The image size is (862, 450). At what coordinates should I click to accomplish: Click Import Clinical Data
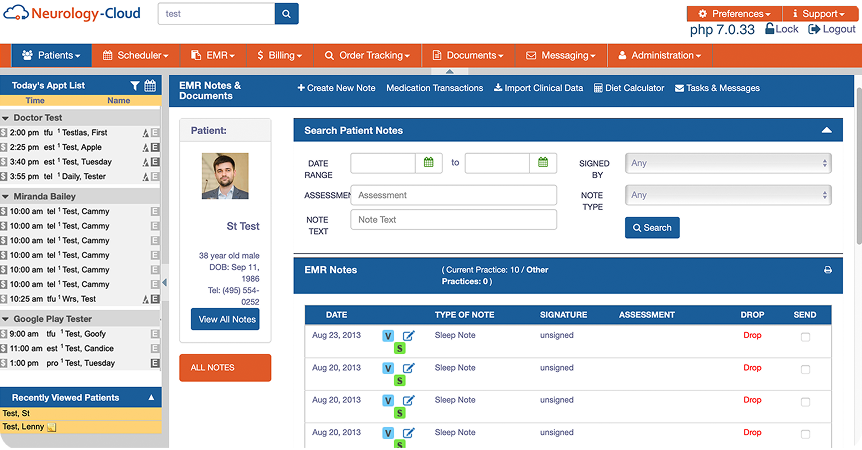(538, 88)
